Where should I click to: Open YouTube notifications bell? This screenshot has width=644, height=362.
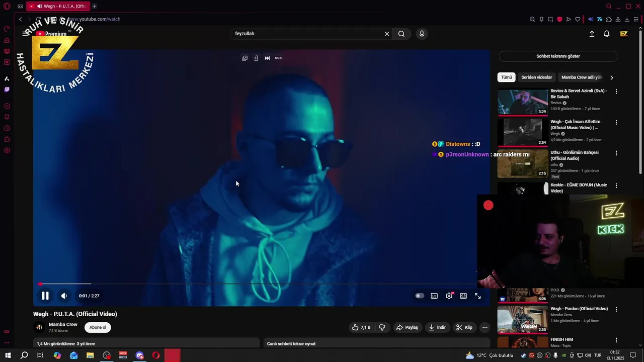tap(607, 34)
